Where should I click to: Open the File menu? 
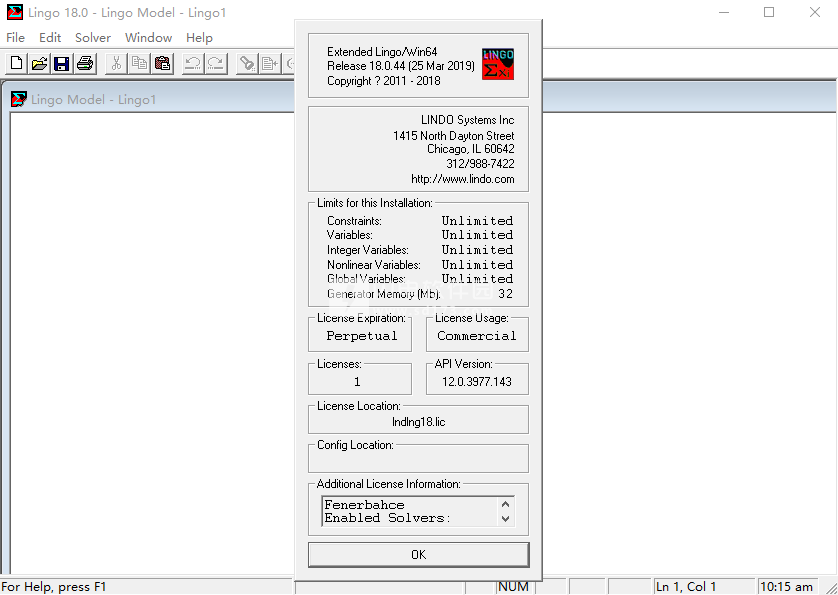coord(15,37)
